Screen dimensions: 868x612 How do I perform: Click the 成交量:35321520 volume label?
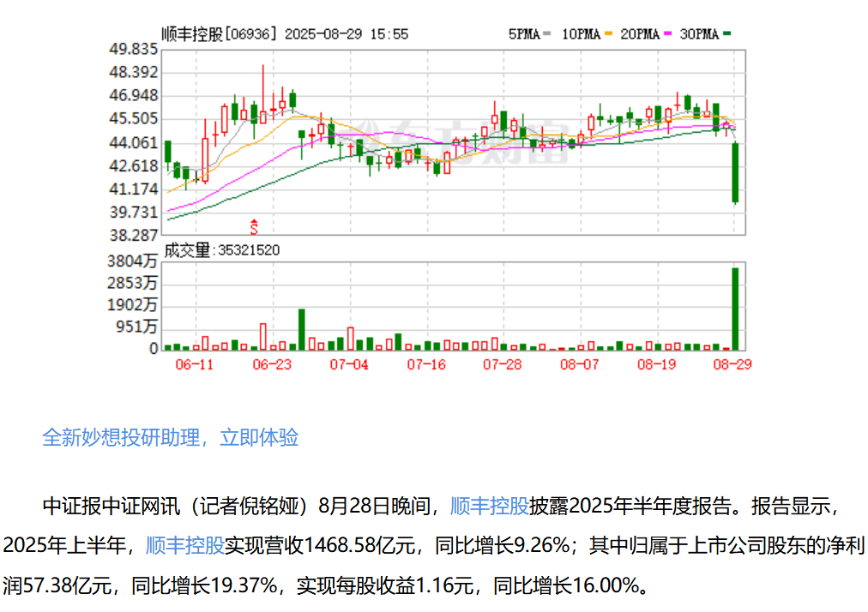(221, 250)
